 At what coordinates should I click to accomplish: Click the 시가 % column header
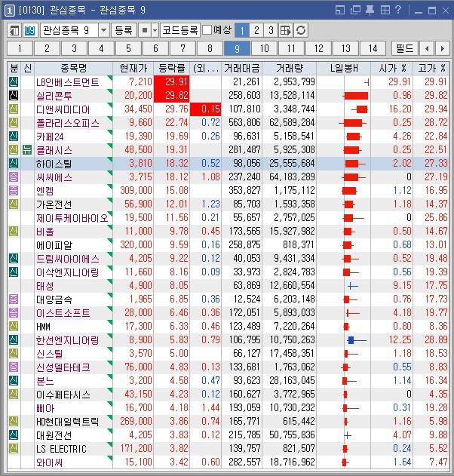point(392,69)
